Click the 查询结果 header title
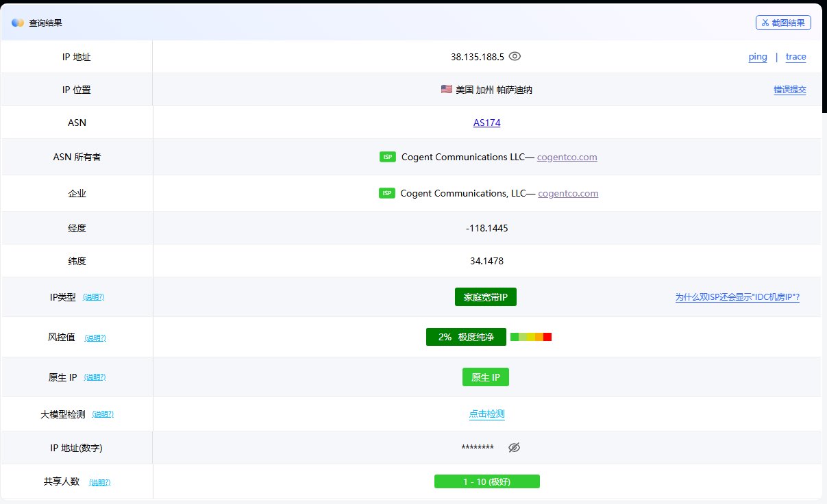This screenshot has height=504, width=827. tap(46, 23)
